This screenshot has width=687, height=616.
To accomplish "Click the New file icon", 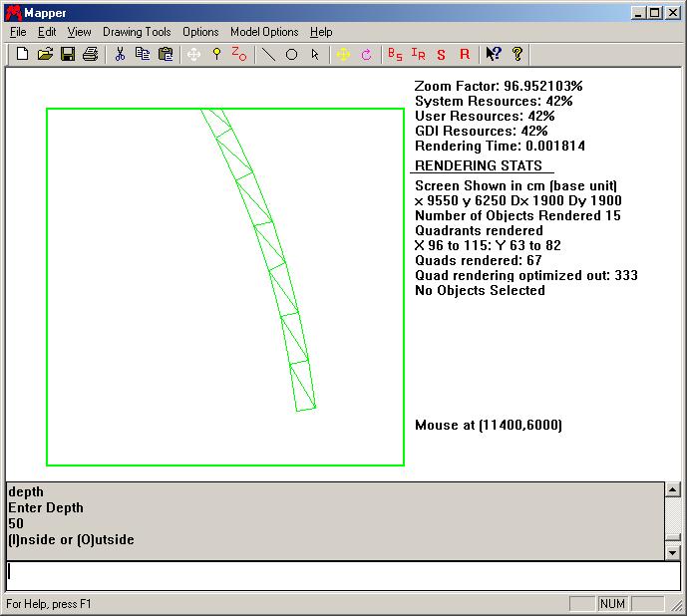I will [22, 54].
